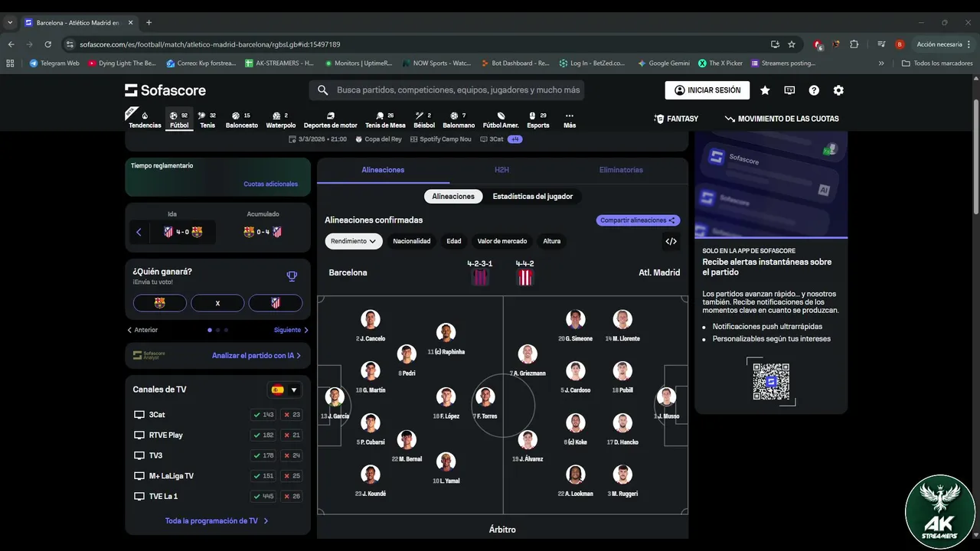Image resolution: width=980 pixels, height=551 pixels.
Task: Open help question mark icon
Action: (x=814, y=90)
